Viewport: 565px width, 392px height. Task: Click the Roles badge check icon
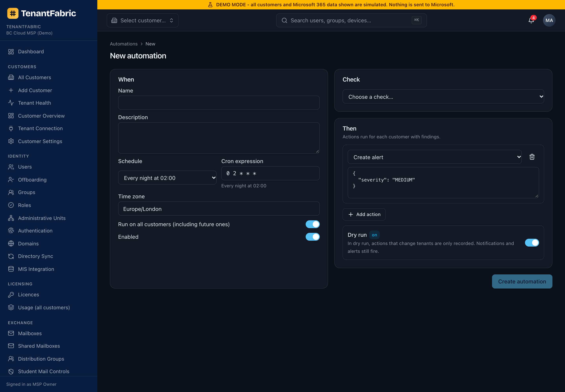[x=11, y=205]
